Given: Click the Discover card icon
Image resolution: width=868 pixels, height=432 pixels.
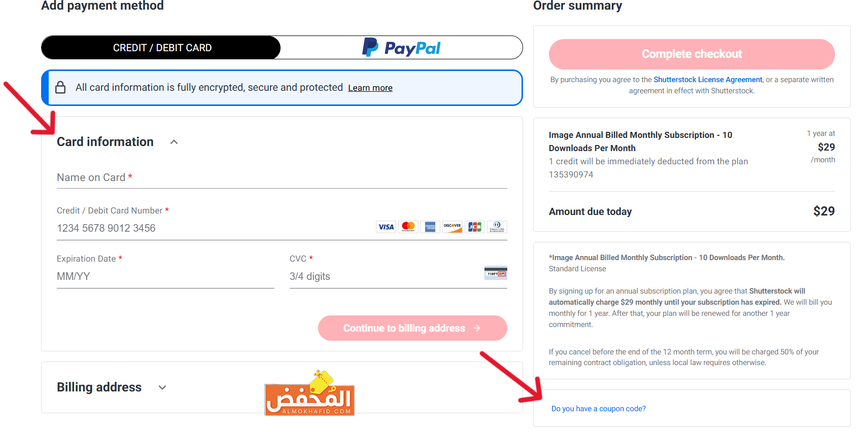Looking at the screenshot, I should (x=453, y=227).
